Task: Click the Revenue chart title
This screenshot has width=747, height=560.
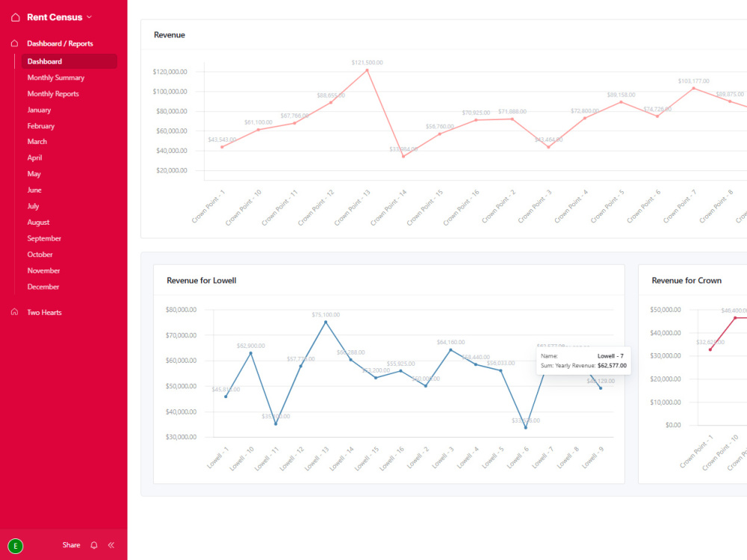Action: [x=169, y=35]
